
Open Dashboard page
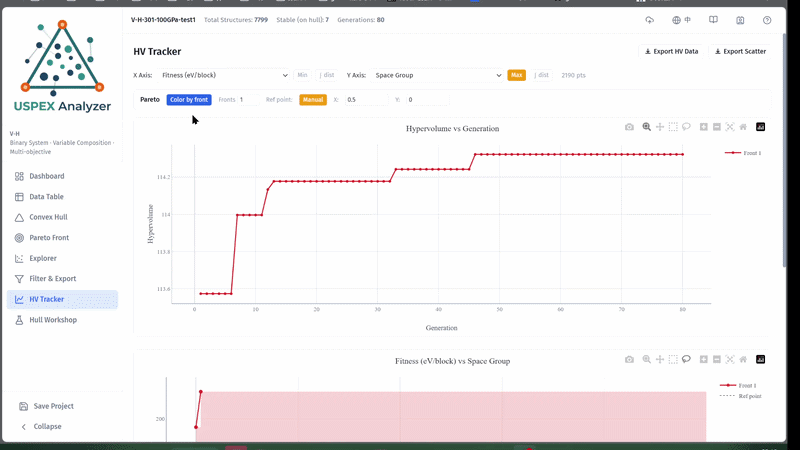pos(62,176)
